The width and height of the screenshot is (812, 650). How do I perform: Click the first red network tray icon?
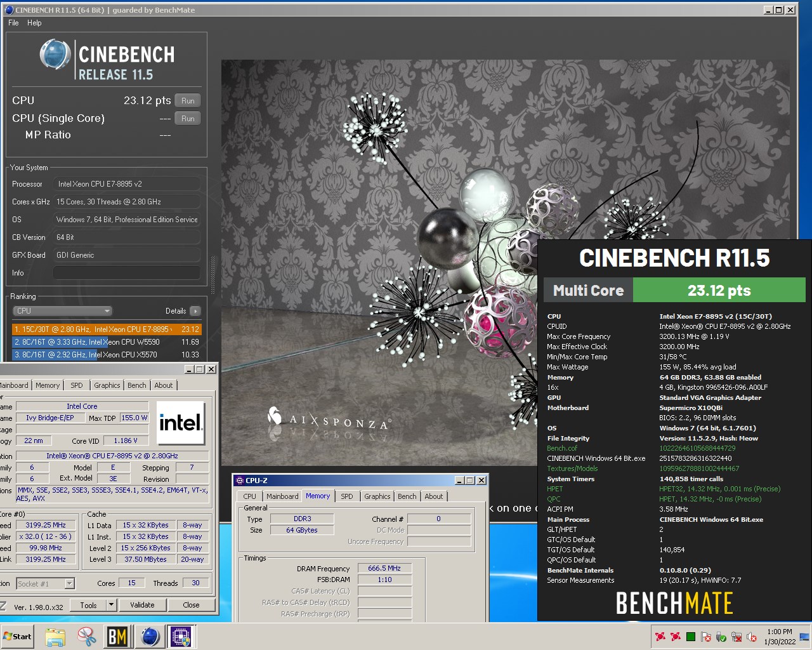(x=660, y=637)
